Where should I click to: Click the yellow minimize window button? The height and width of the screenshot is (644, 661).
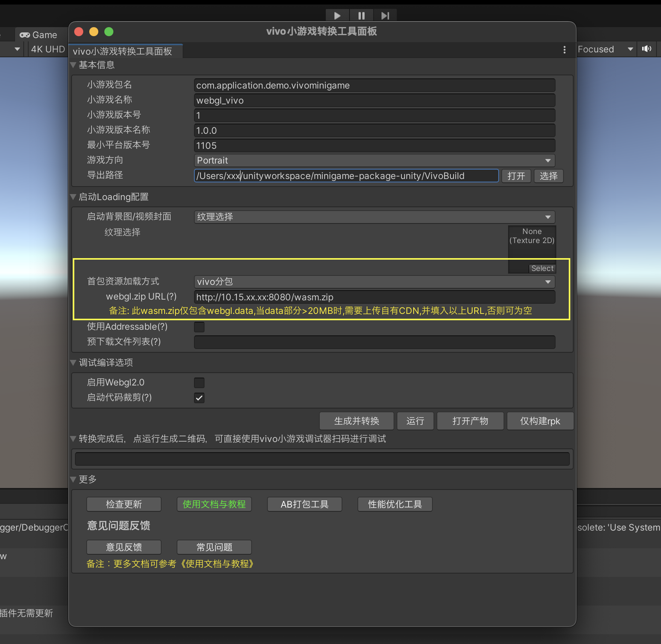(94, 32)
